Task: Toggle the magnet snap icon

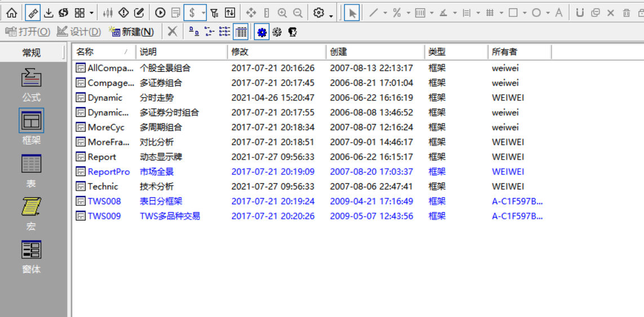Action: (580, 13)
